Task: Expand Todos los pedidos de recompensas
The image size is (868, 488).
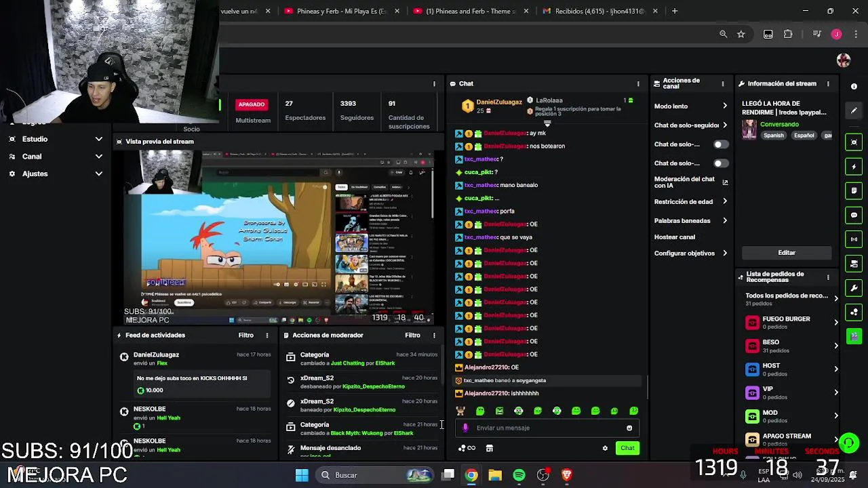Action: click(791, 299)
